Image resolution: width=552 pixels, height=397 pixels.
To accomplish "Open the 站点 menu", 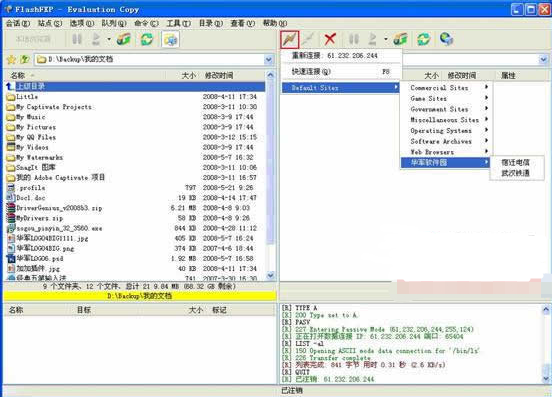I will (50, 23).
